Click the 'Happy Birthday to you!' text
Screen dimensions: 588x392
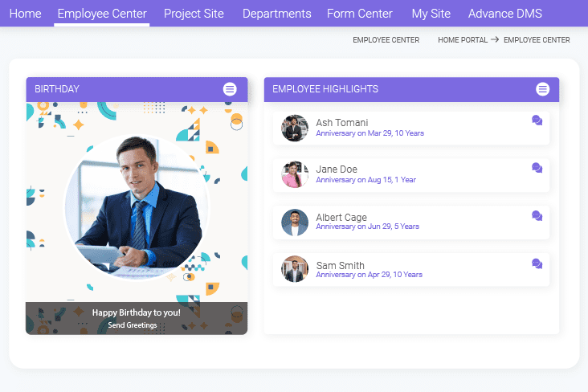click(137, 312)
